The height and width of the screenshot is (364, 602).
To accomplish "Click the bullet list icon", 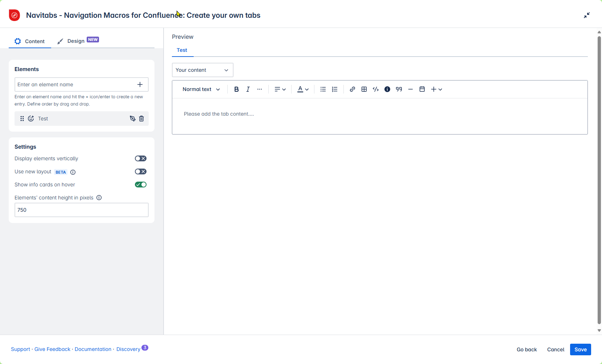I will coord(323,90).
